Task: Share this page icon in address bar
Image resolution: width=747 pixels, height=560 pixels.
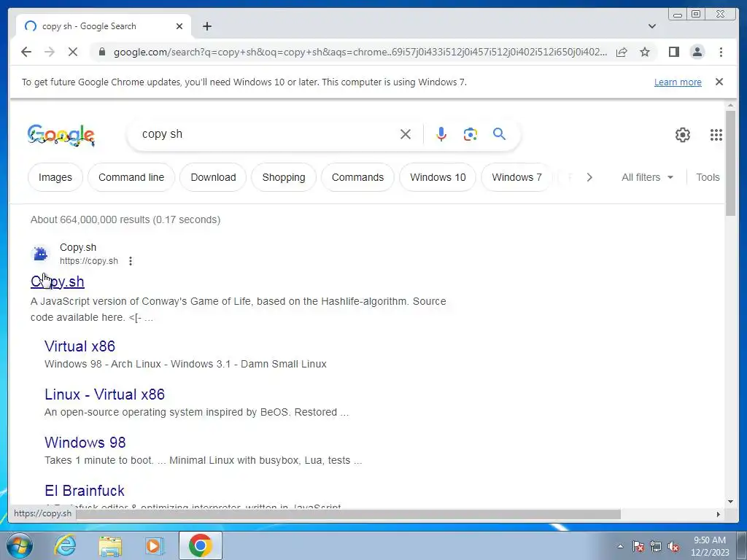Action: pyautogui.click(x=622, y=52)
